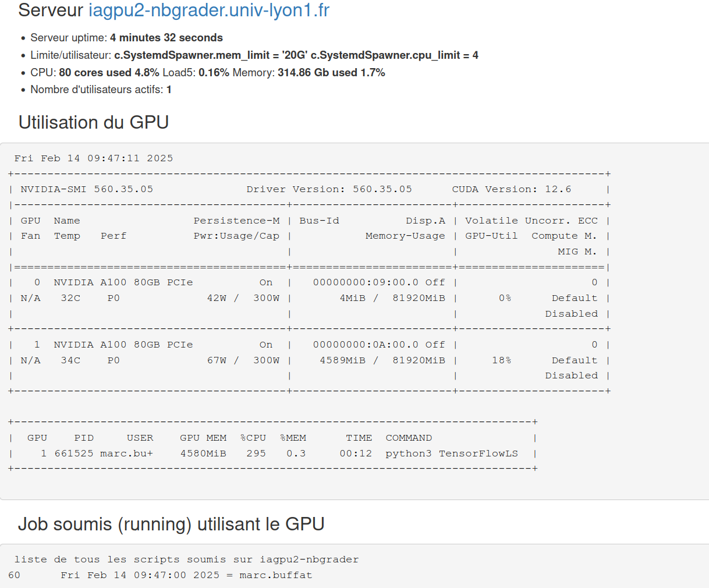Click the GPU 1 utilization value 18%

501,360
